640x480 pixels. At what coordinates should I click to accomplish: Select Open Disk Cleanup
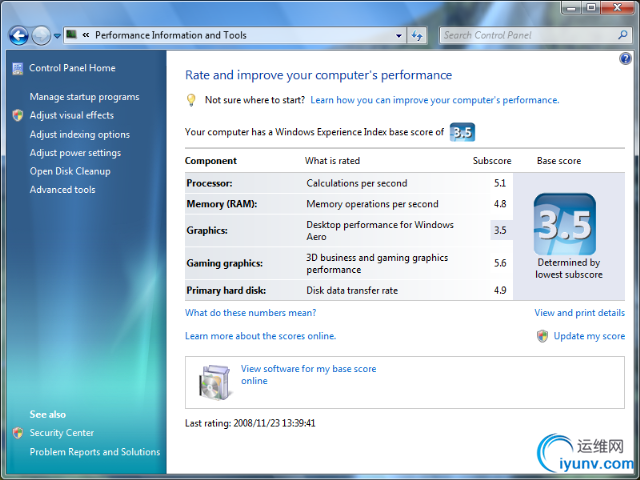pos(70,171)
